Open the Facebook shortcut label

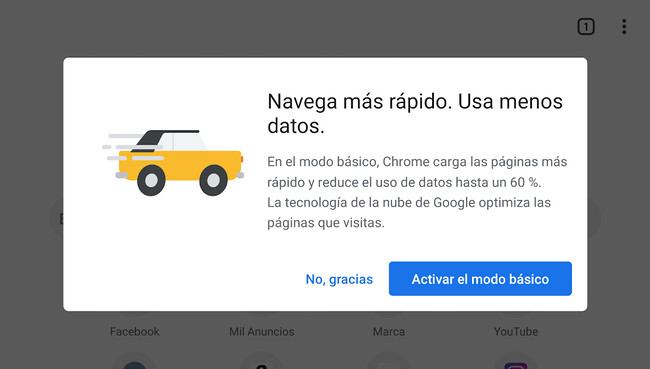[x=134, y=332]
